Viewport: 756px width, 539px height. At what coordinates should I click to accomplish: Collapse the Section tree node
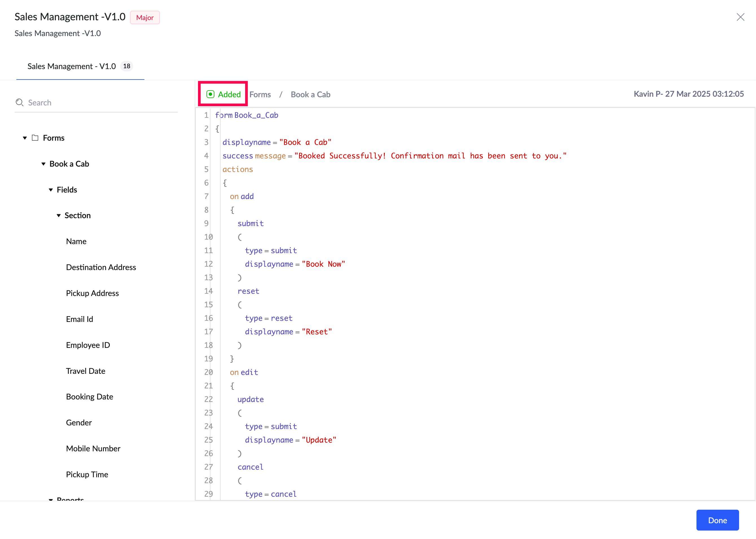pyautogui.click(x=58, y=215)
